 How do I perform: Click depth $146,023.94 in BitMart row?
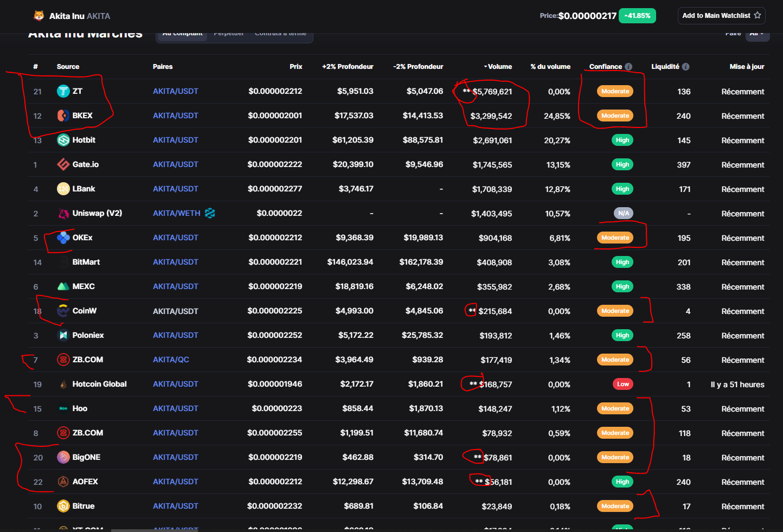[350, 262]
